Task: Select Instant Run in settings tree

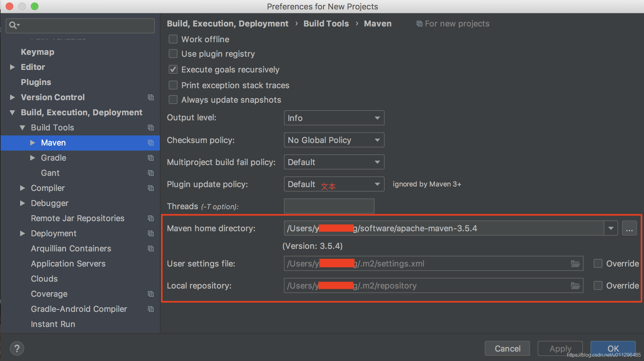Action: (53, 324)
